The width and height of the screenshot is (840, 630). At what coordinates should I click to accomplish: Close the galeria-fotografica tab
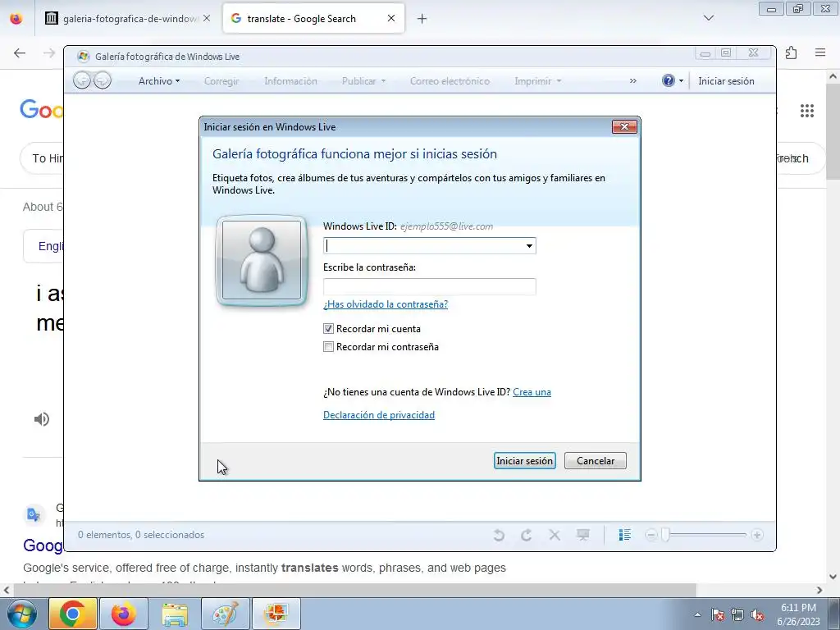pos(207,18)
